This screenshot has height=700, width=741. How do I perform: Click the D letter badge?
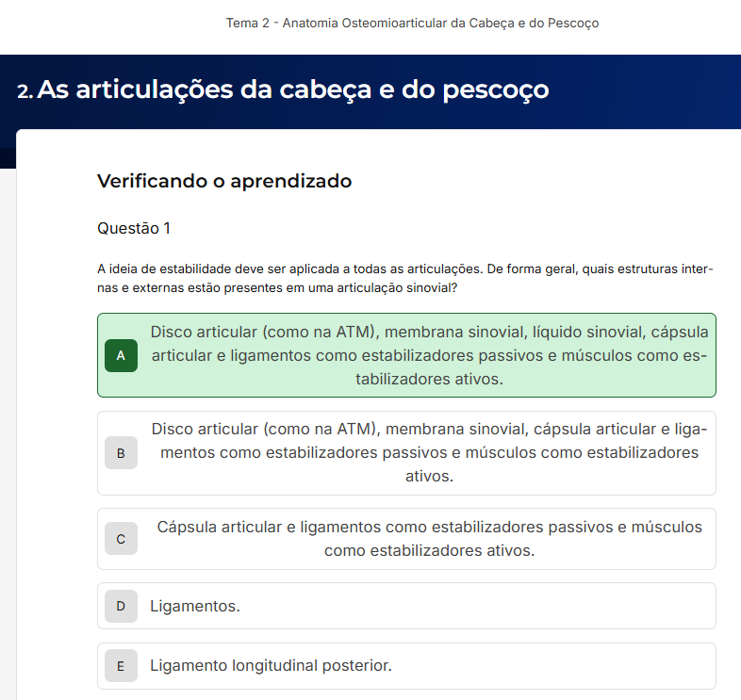(121, 606)
